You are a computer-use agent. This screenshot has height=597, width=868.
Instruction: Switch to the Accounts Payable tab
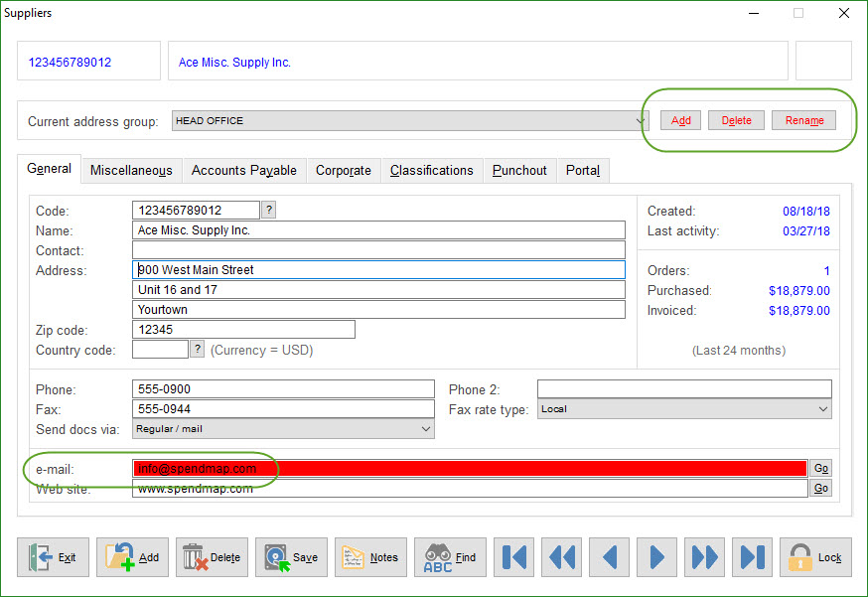(x=243, y=171)
